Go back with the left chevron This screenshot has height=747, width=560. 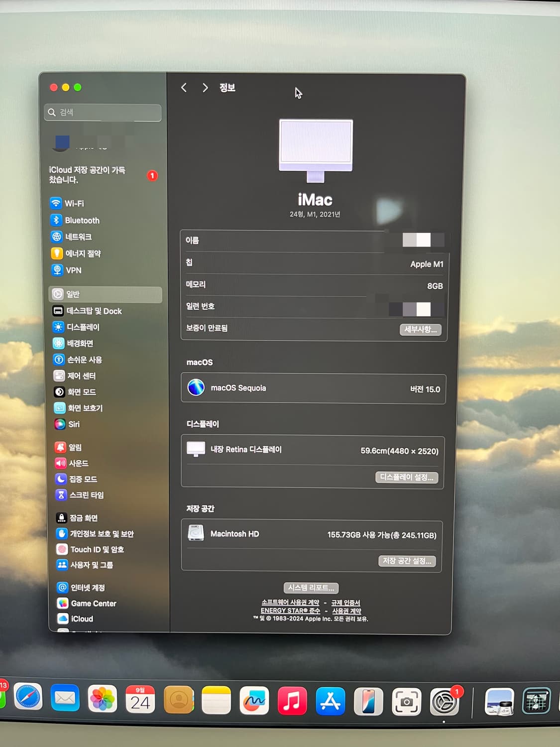point(184,88)
